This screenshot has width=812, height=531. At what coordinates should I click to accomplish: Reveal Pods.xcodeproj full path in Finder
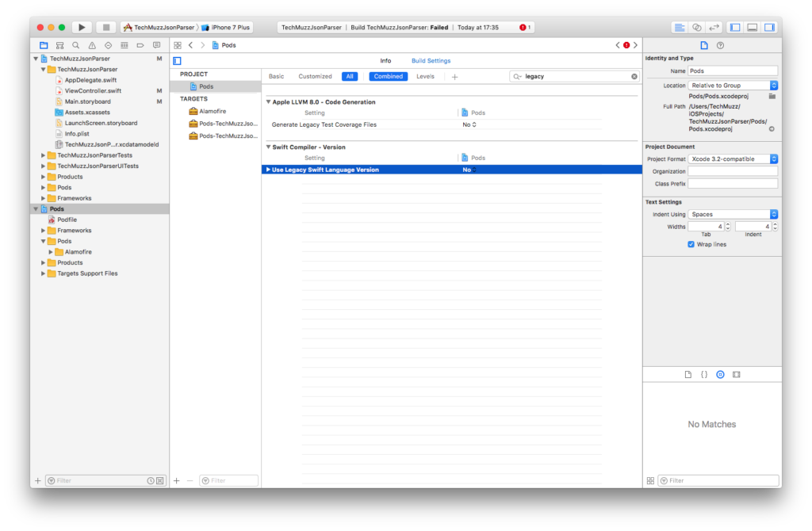(772, 129)
